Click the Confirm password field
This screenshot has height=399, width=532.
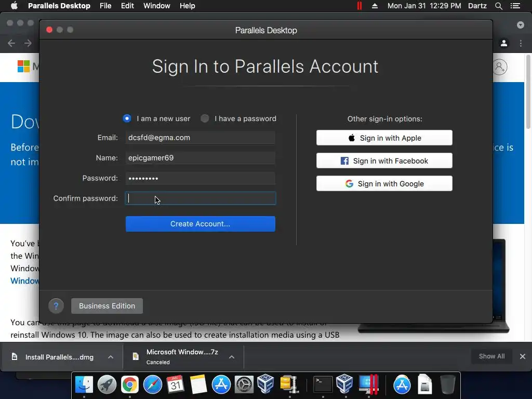pyautogui.click(x=201, y=198)
